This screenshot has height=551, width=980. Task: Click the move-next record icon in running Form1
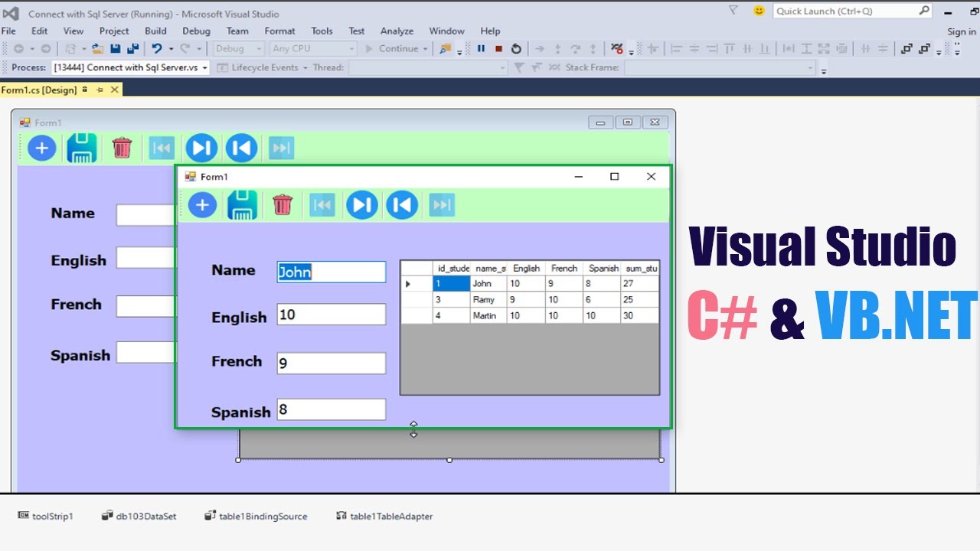click(x=362, y=205)
